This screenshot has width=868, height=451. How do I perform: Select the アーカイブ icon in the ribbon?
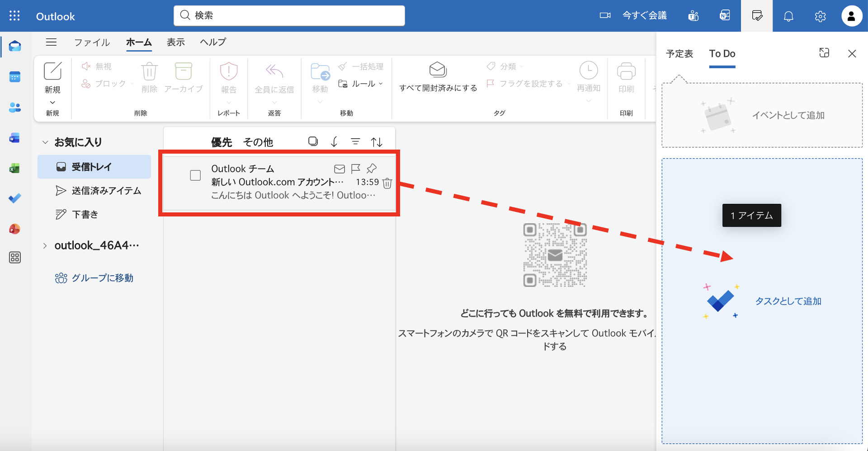pyautogui.click(x=184, y=72)
